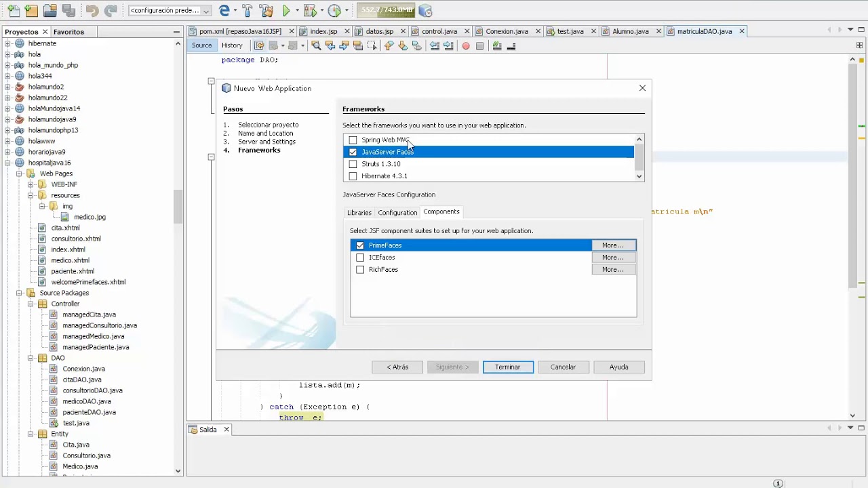This screenshot has height=488, width=868.
Task: Toggle Highlight Search editor icon
Action: coord(358,45)
